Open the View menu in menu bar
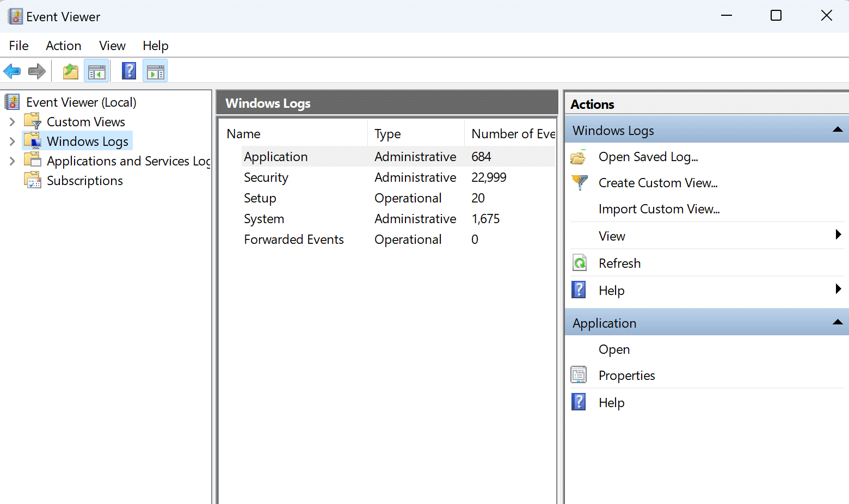The image size is (849, 504). tap(112, 46)
